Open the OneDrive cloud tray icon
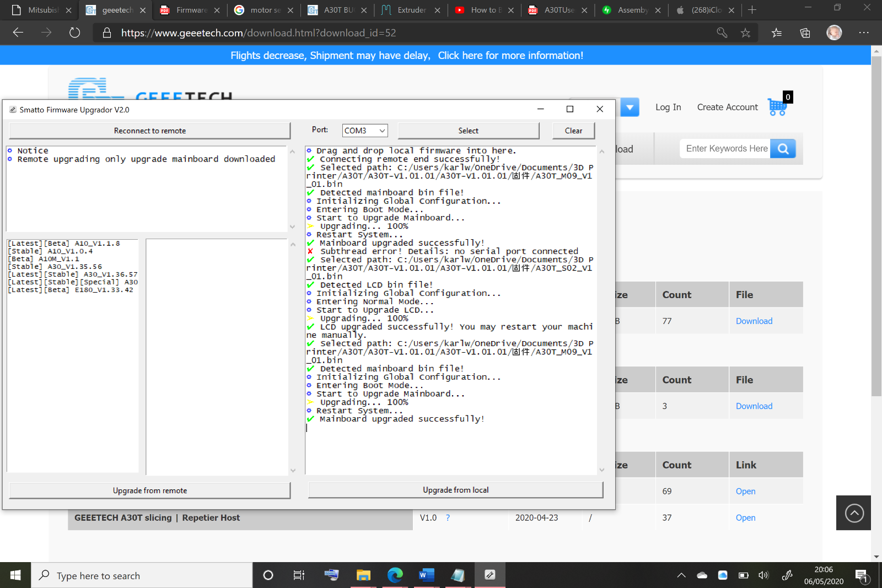Screen dimensions: 882x588 point(702,575)
